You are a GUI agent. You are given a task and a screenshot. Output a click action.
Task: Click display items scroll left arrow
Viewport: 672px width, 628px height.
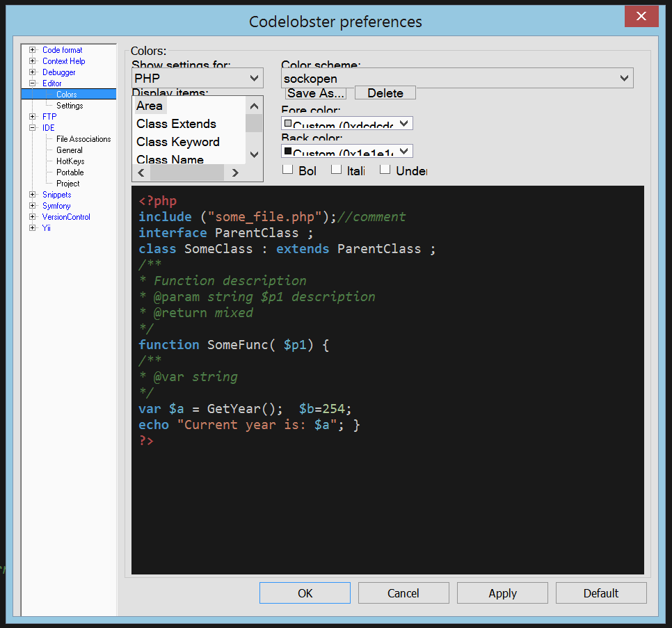pos(141,172)
